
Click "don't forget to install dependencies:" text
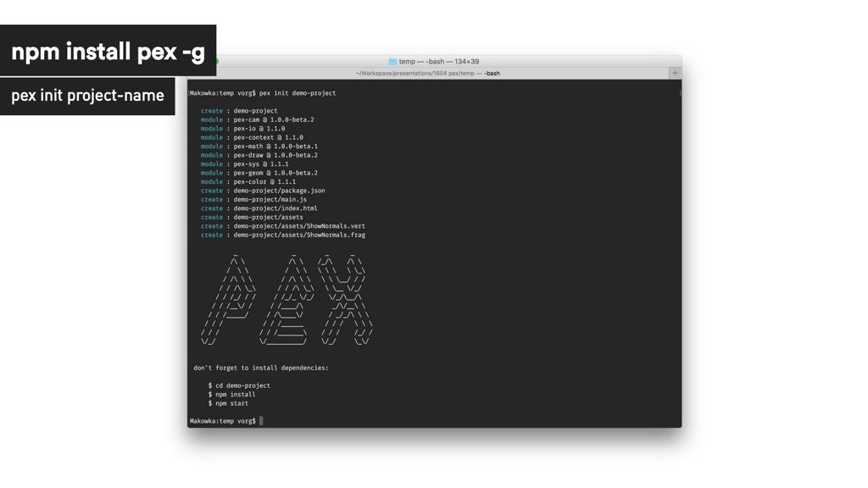coord(261,368)
